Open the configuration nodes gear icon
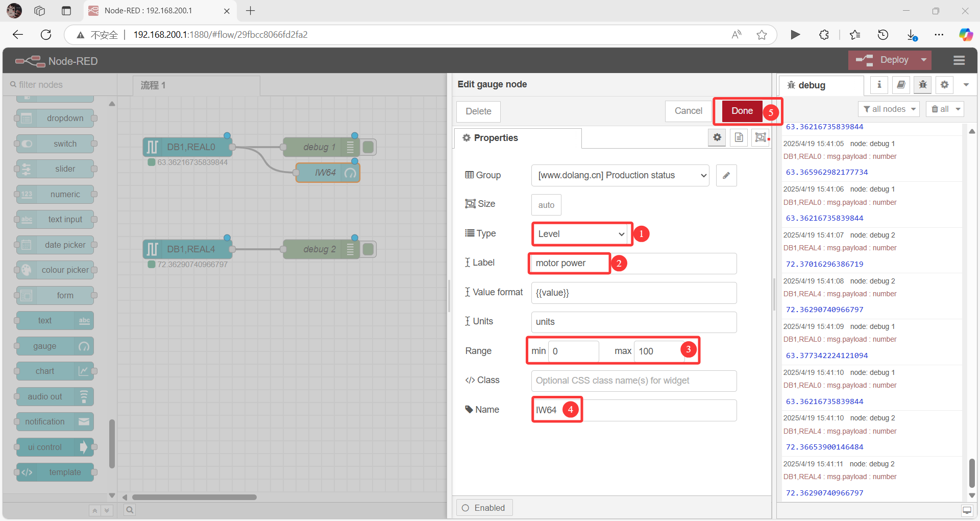The image size is (980, 521). point(944,85)
